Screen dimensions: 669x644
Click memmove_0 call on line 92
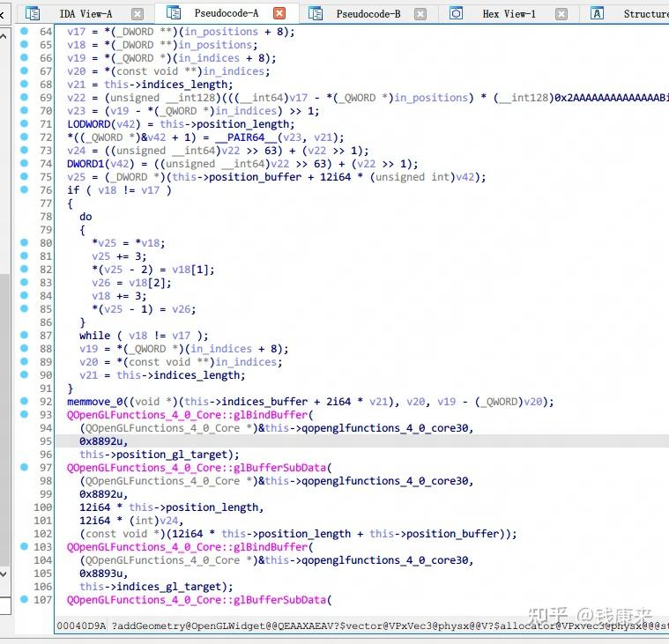(x=95, y=402)
